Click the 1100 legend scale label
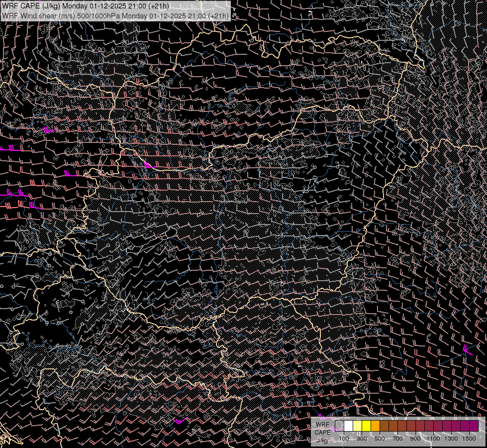Screen dimensions: 487x448 tap(433, 439)
